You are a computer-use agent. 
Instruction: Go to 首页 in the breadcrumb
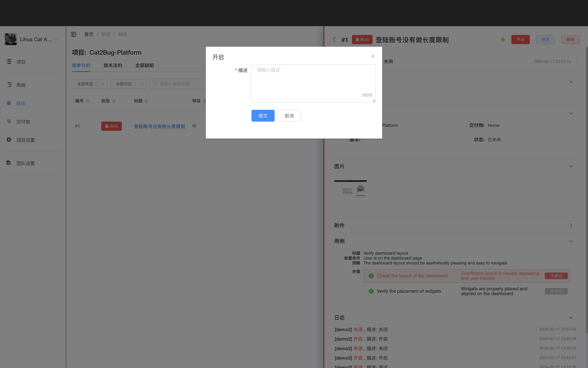pyautogui.click(x=89, y=34)
